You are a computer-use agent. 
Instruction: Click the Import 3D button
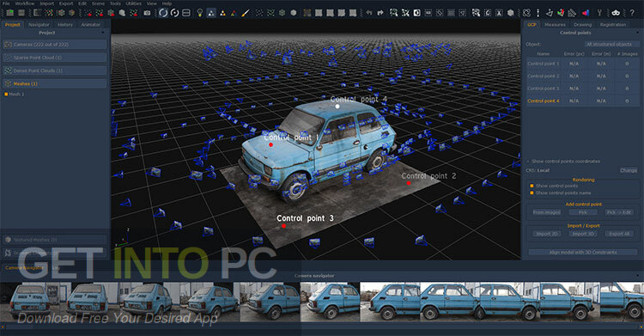[x=583, y=234]
